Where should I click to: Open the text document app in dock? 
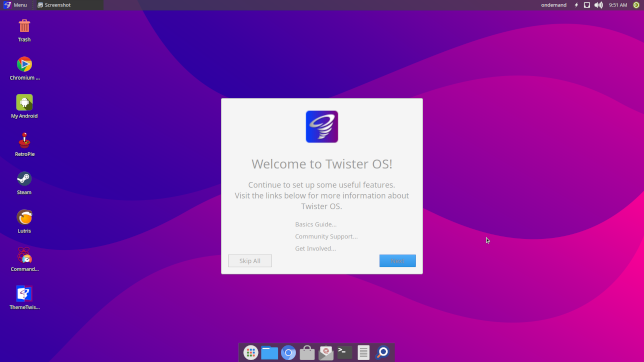point(363,353)
